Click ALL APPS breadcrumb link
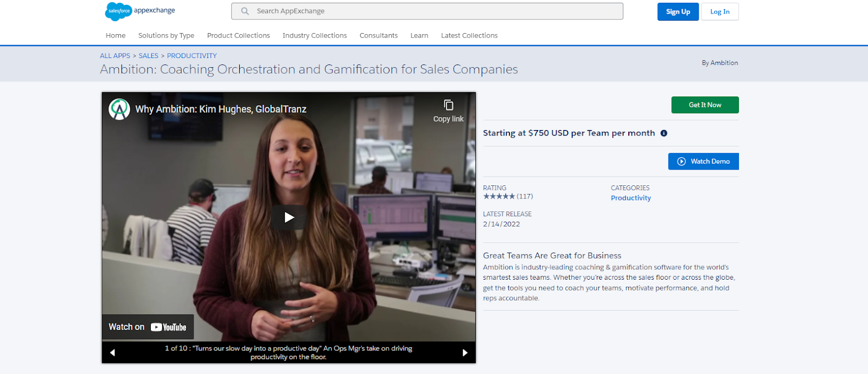The image size is (868, 374). tap(115, 55)
